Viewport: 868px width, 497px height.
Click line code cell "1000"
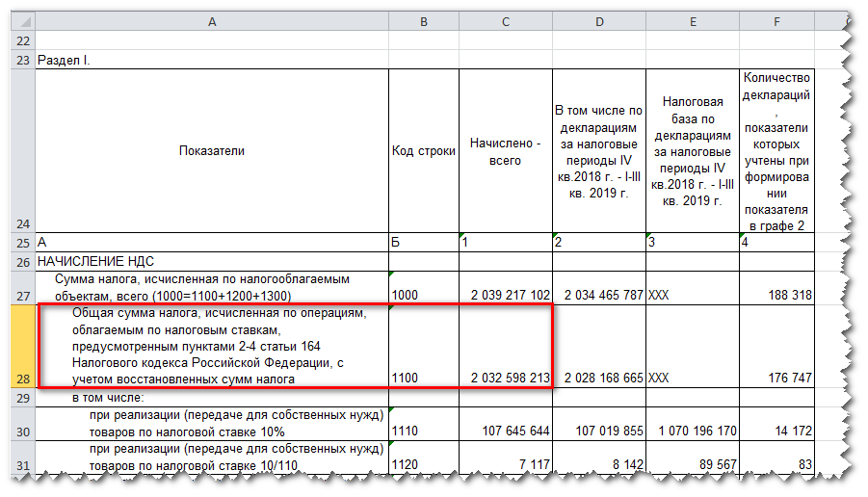pos(424,288)
